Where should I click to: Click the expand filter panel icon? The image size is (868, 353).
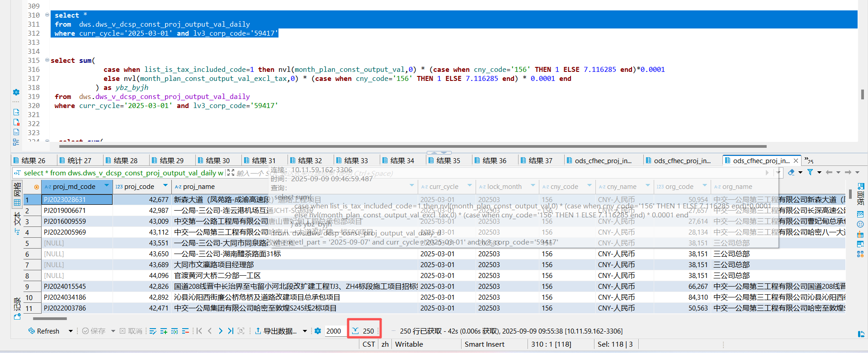point(231,173)
